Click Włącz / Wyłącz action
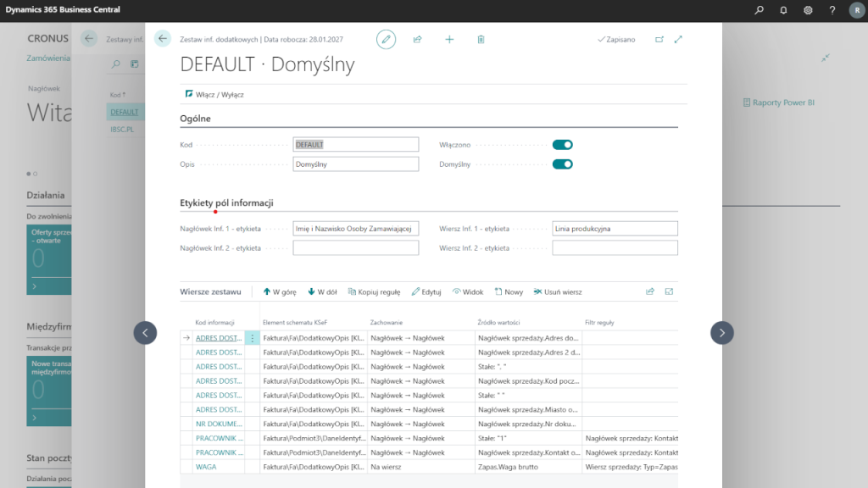 [214, 94]
